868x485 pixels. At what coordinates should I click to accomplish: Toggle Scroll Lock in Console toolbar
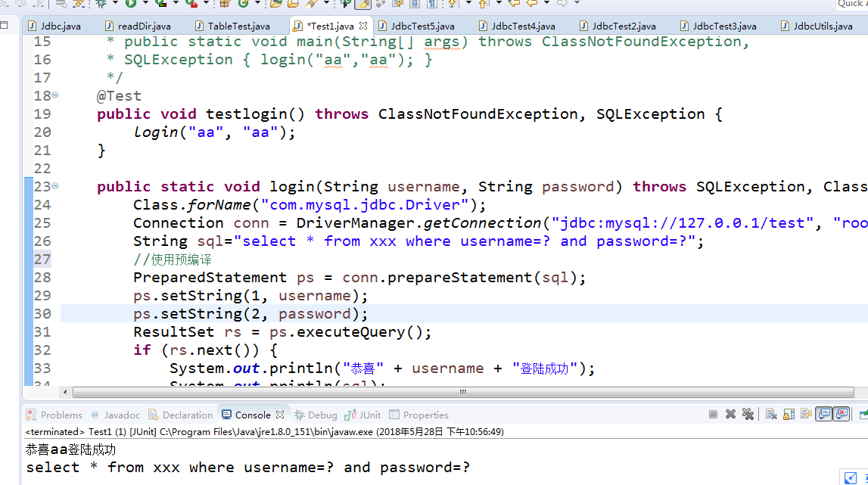pos(789,414)
